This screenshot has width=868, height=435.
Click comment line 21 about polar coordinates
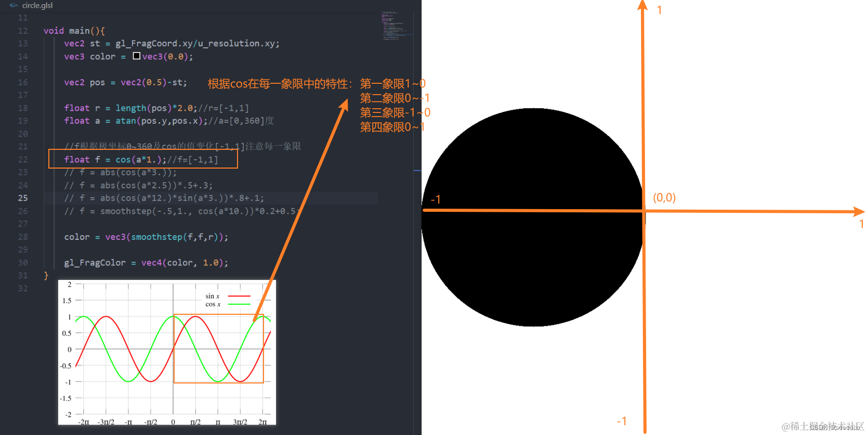[x=182, y=146]
